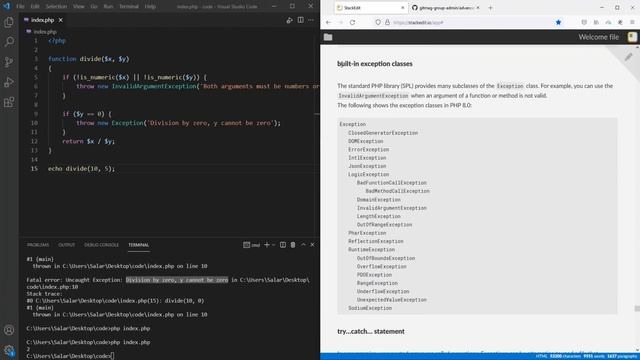Open the launch profile dropdown next to plus

(x=273, y=245)
